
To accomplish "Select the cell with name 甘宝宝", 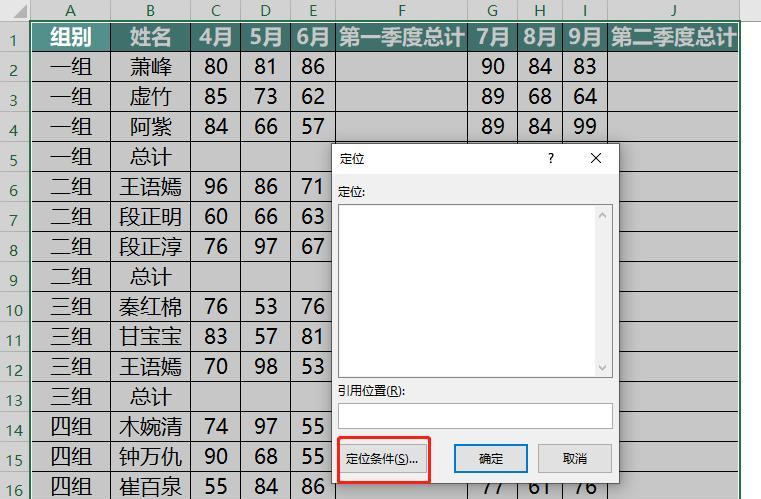I will [150, 336].
